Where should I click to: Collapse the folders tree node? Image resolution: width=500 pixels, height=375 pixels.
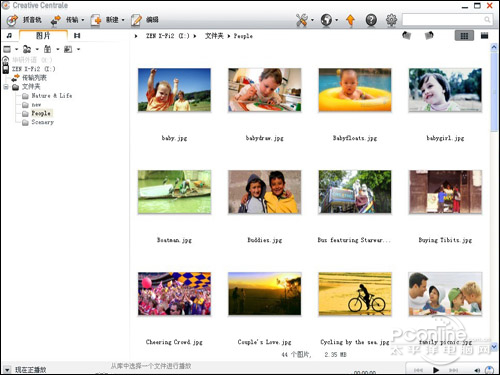6,87
